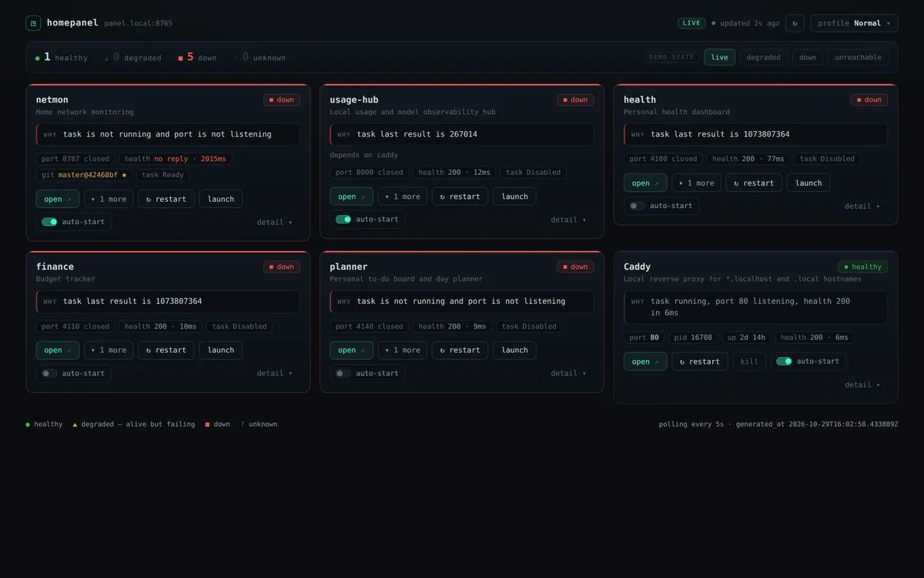Screen dimensions: 924x578
Task: Restart the health service
Action: (x=754, y=183)
